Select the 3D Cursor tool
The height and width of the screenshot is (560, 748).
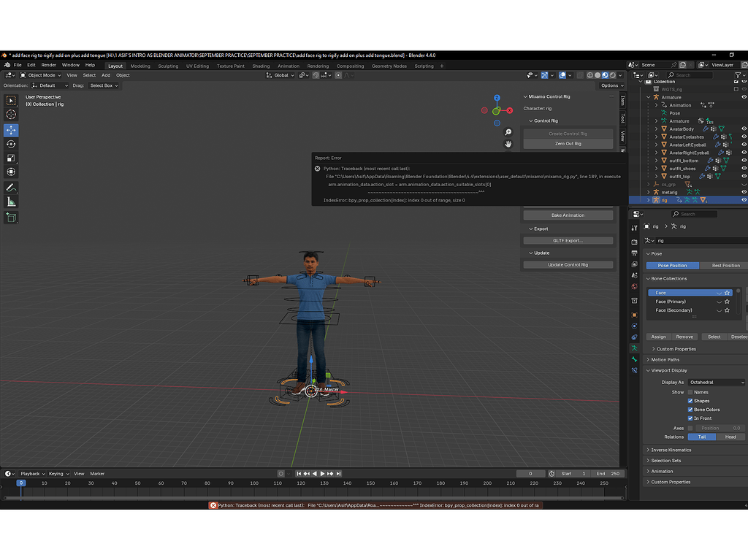click(11, 115)
